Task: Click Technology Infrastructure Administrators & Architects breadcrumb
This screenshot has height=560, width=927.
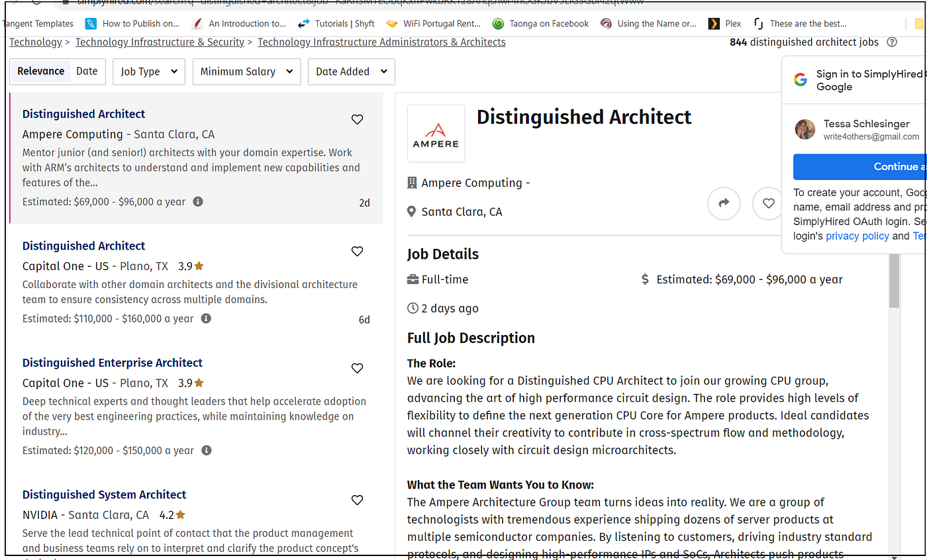Action: click(381, 42)
